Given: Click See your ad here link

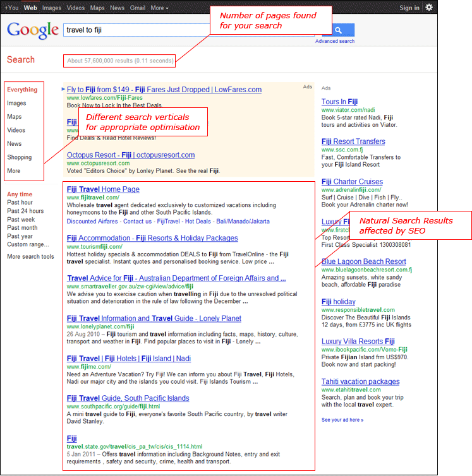Looking at the screenshot, I should click(342, 420).
